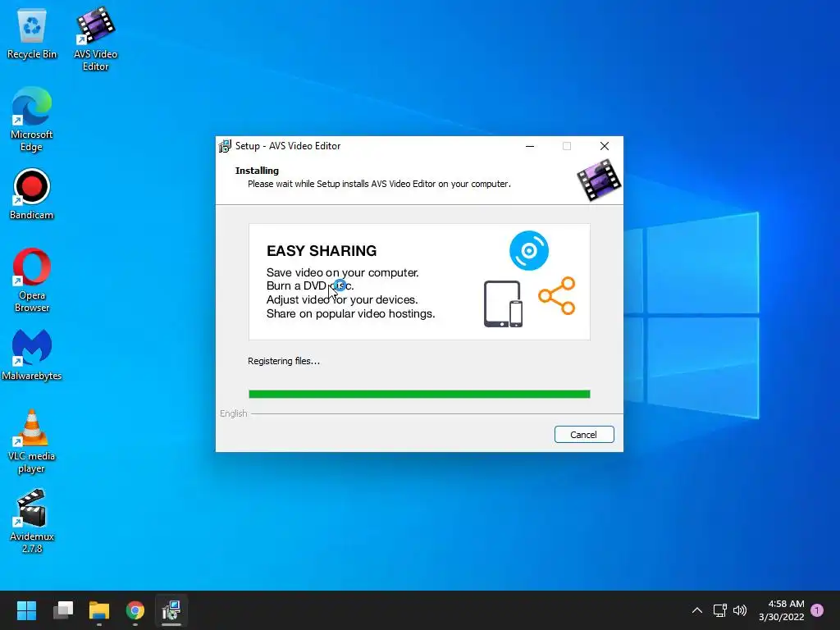Click the orange share icon in the banner

point(557,295)
